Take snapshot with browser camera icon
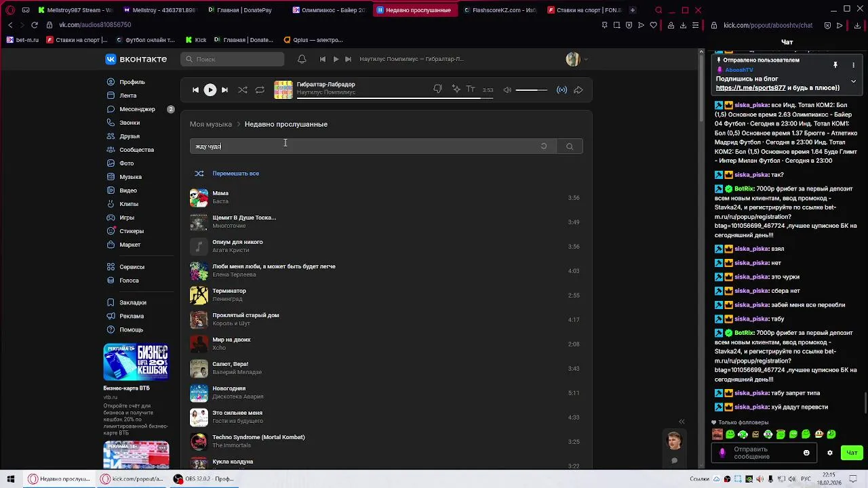This screenshot has width=868, height=488. coord(616,25)
